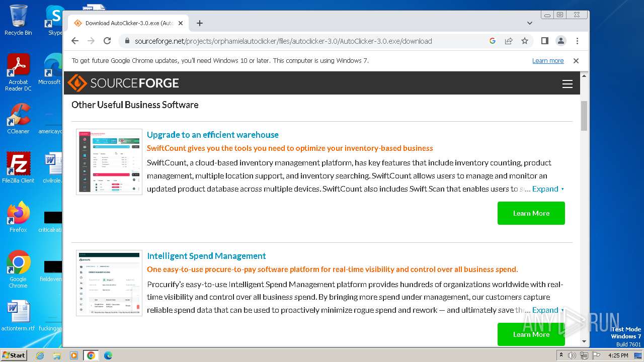This screenshot has width=644, height=362.
Task: Open Upgrade to an efficient warehouse link
Action: click(x=212, y=135)
